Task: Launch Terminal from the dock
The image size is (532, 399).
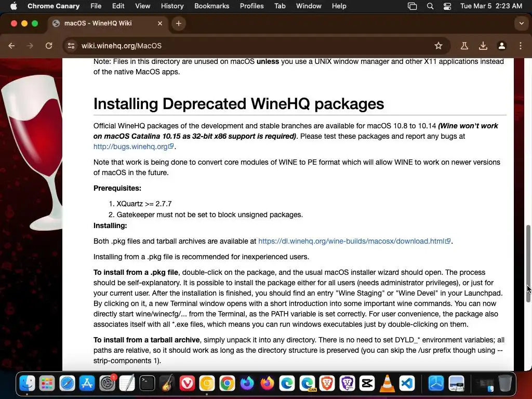Action: (147, 383)
